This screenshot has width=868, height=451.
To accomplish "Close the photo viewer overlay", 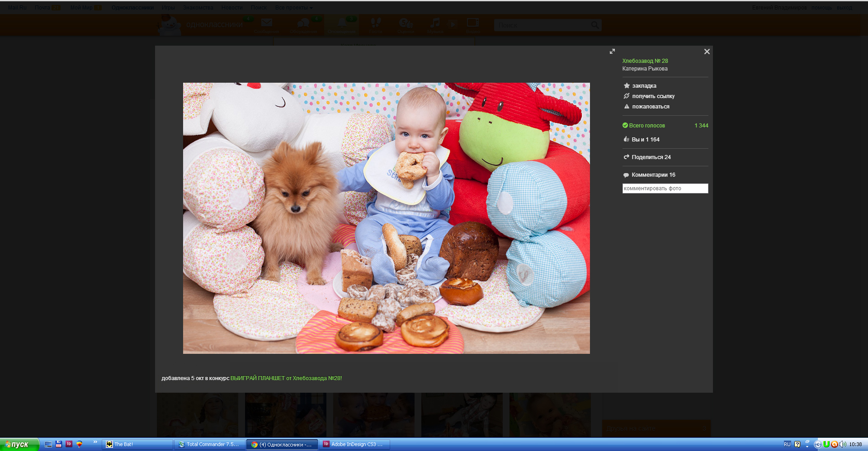I will 707,52.
